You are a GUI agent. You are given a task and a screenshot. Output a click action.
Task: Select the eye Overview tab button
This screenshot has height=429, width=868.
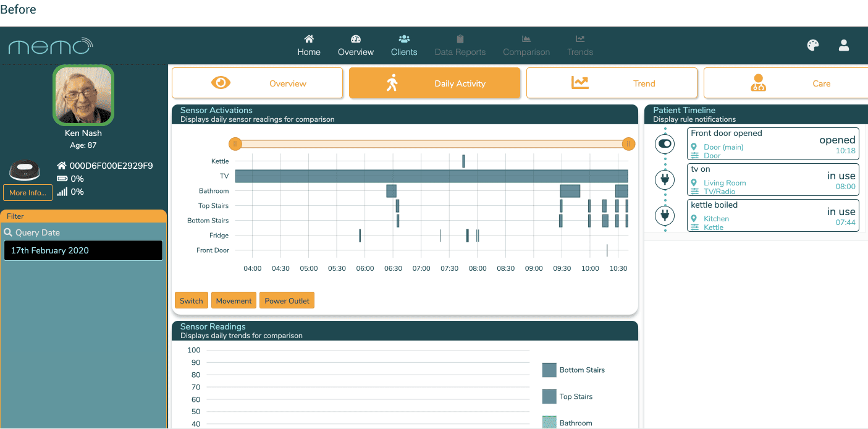pyautogui.click(x=257, y=83)
